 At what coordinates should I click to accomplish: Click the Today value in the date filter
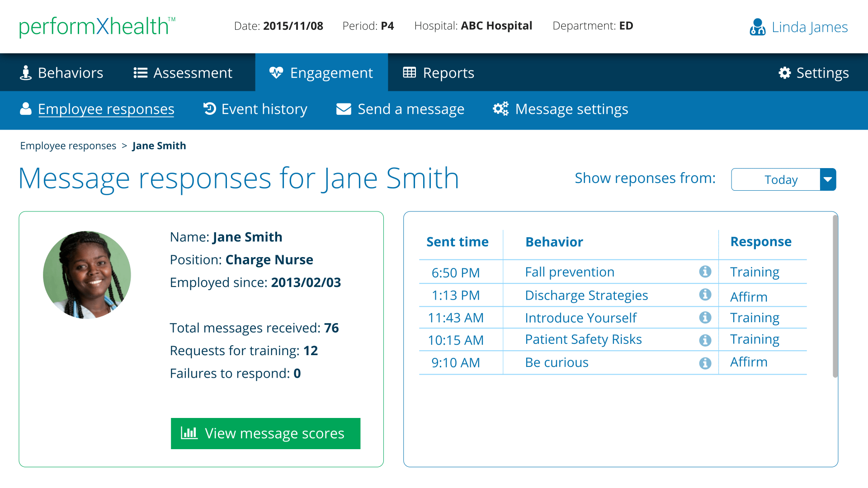pyautogui.click(x=781, y=179)
